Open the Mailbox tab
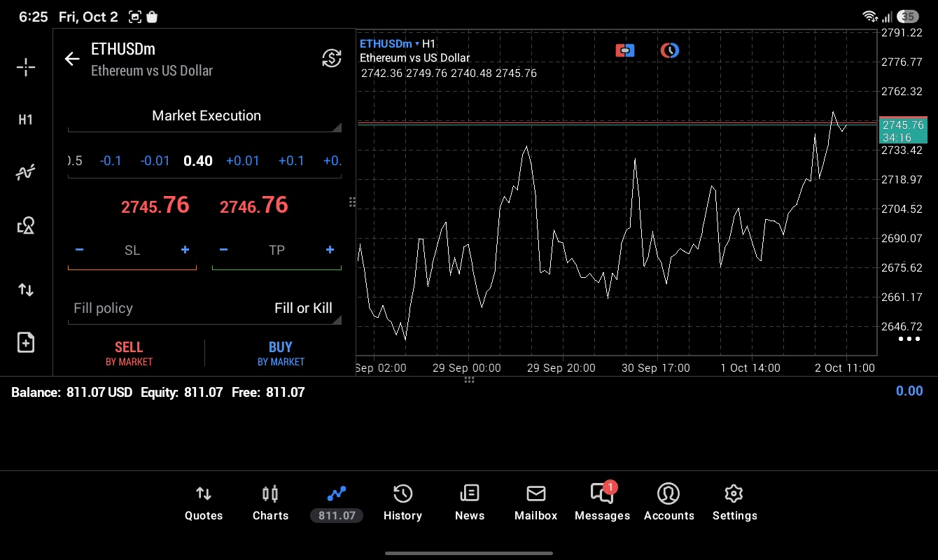This screenshot has width=938, height=560. [536, 503]
